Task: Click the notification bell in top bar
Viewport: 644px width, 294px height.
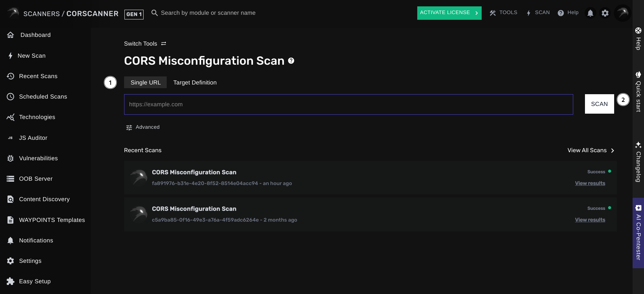Action: coord(590,13)
